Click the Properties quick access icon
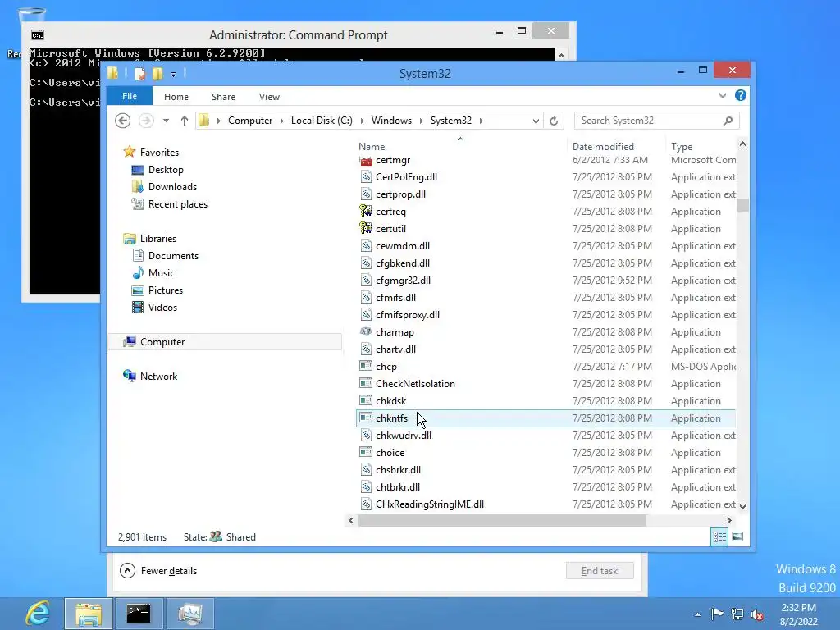The width and height of the screenshot is (840, 630). tap(139, 73)
